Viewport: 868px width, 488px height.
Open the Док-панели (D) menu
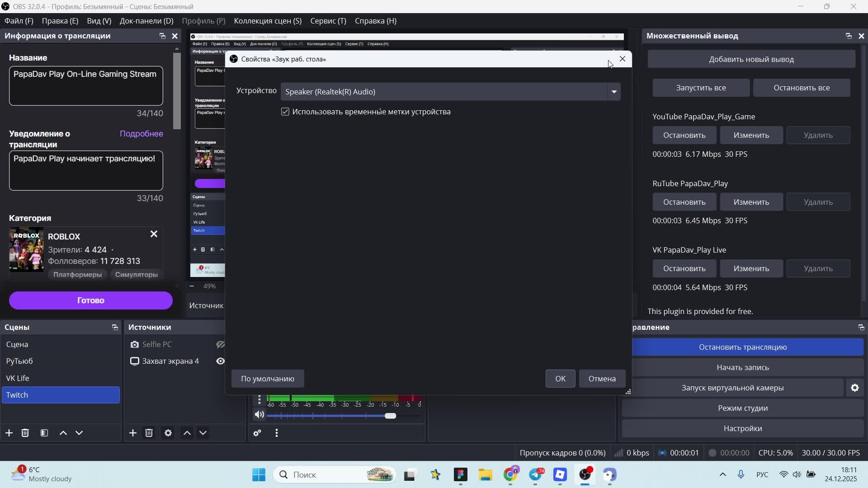[x=146, y=21]
